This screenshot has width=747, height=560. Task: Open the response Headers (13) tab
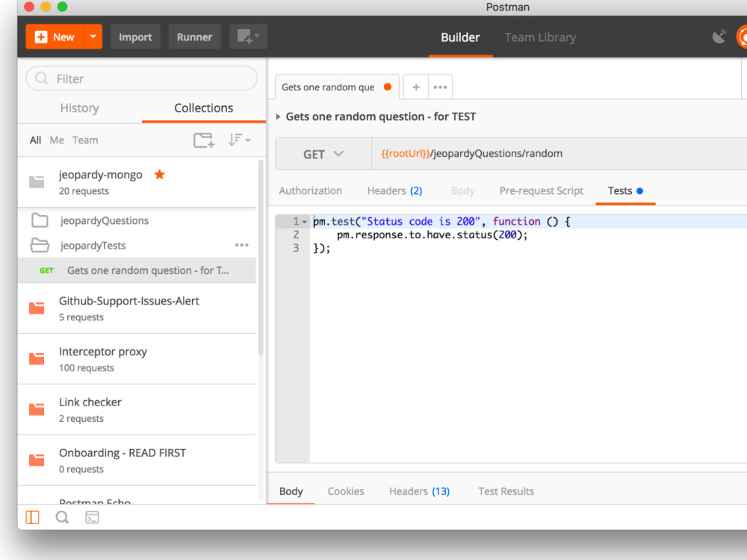[x=419, y=491]
